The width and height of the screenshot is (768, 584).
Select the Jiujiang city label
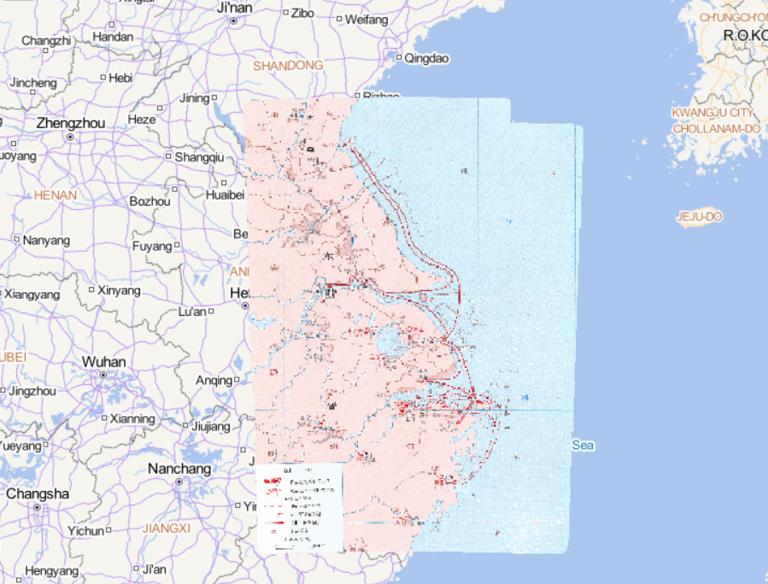[x=211, y=426]
